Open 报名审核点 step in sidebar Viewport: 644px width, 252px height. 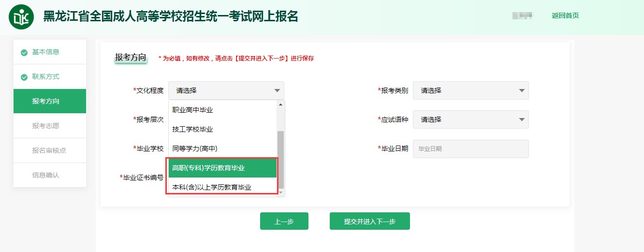coord(49,150)
